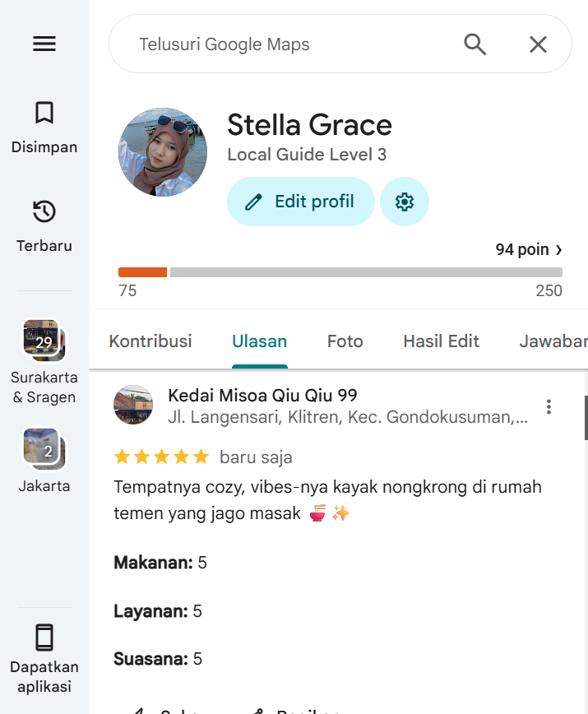The image size is (588, 714).
Task: Clear search with the X icon
Action: 538,44
